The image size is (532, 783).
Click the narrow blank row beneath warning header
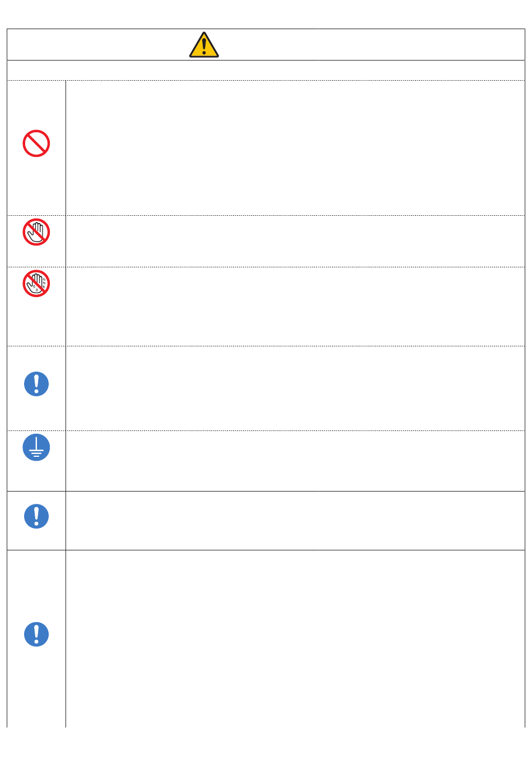tap(266, 70)
